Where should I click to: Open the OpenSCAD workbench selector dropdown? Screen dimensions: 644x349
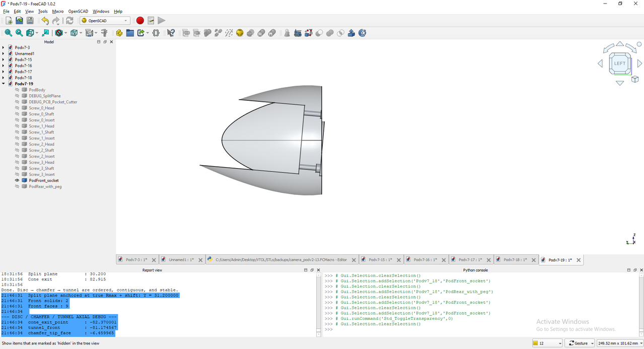(105, 21)
